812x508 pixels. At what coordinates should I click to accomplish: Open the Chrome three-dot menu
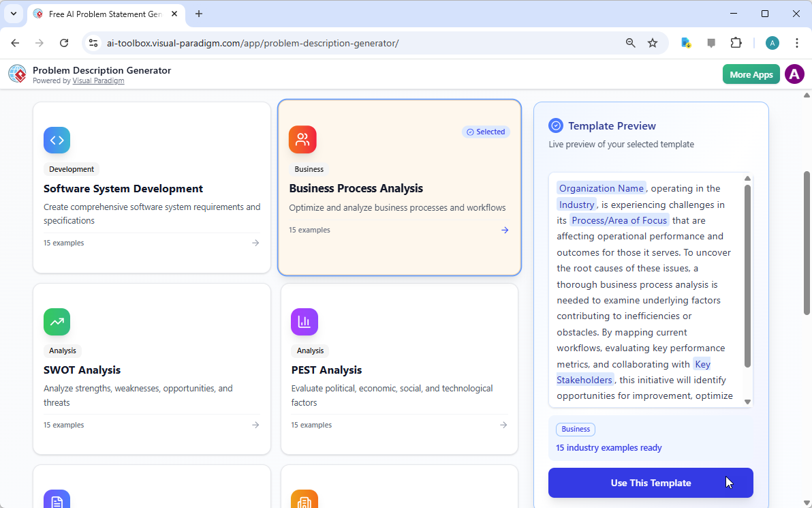pos(797,42)
